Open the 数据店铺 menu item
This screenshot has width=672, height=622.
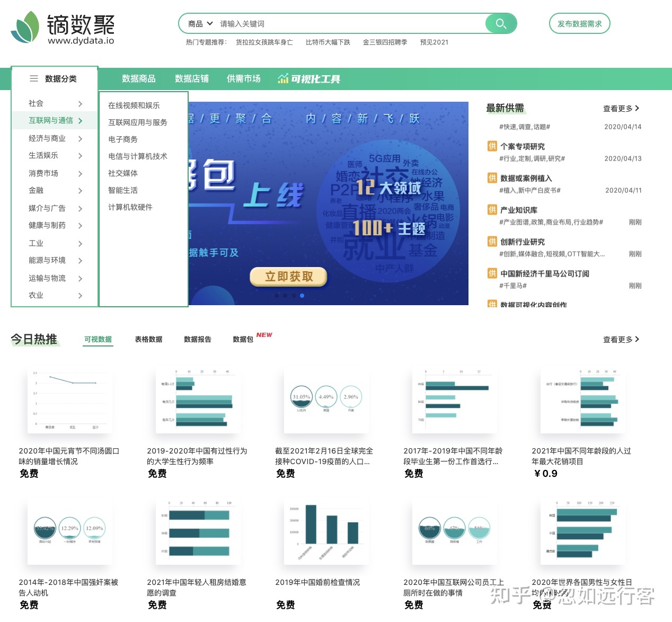[x=192, y=78]
